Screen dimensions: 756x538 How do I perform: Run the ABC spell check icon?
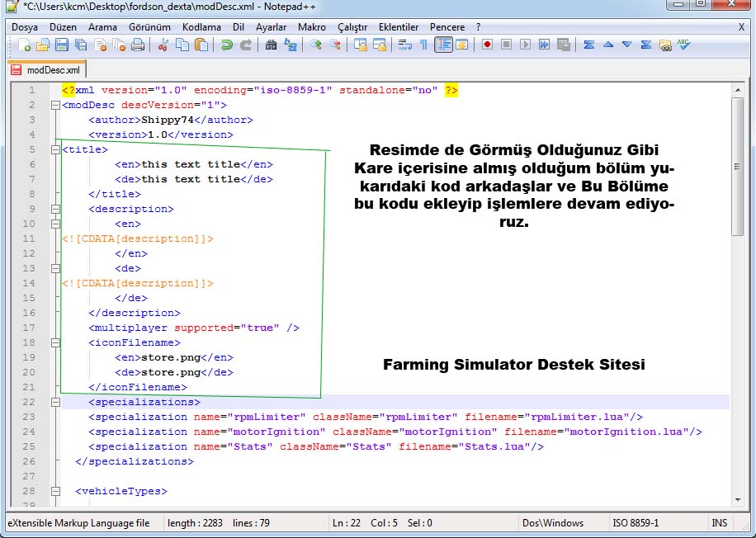pyautogui.click(x=684, y=45)
